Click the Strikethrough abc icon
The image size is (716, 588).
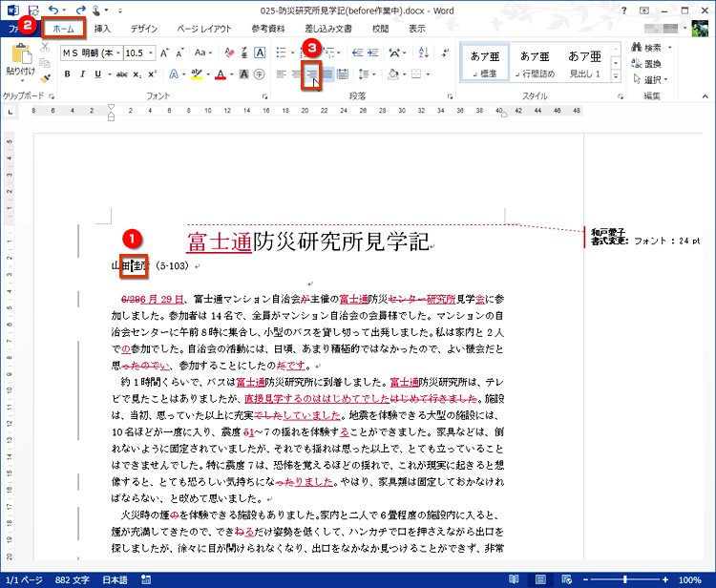[122, 73]
